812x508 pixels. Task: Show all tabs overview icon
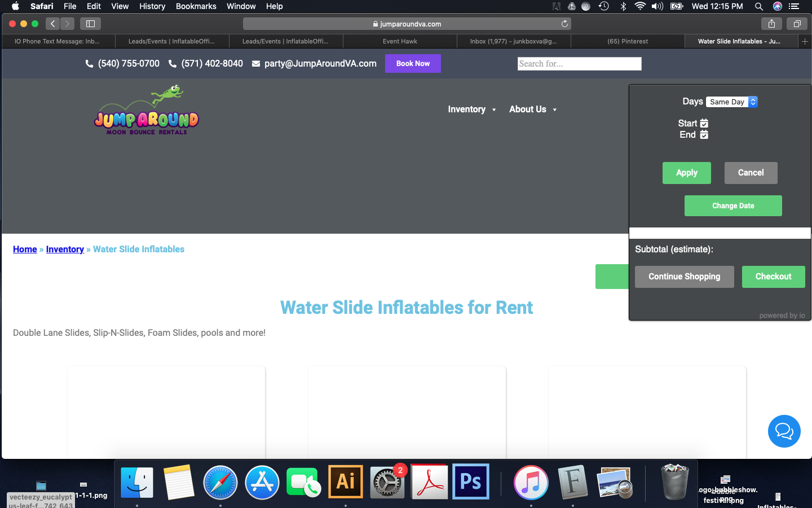pyautogui.click(x=797, y=24)
